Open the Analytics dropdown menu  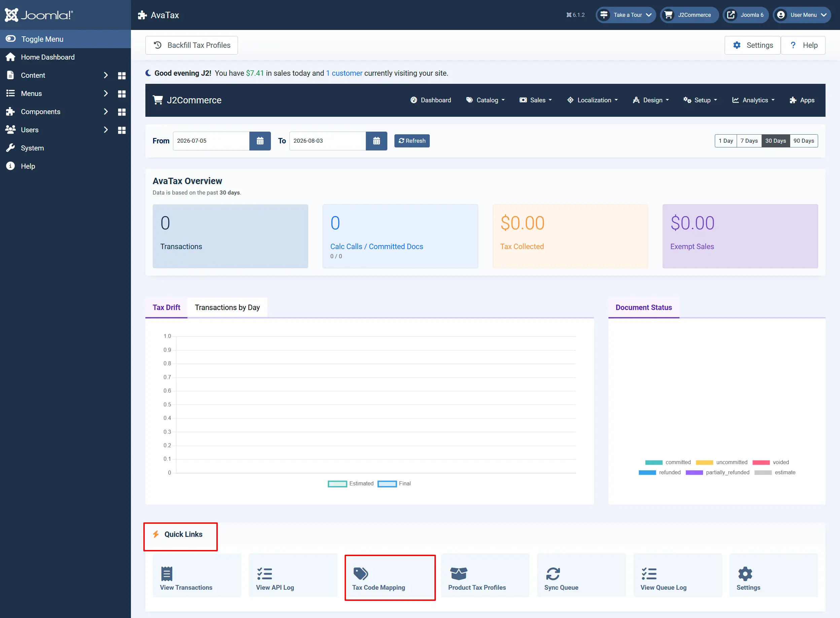tap(753, 100)
